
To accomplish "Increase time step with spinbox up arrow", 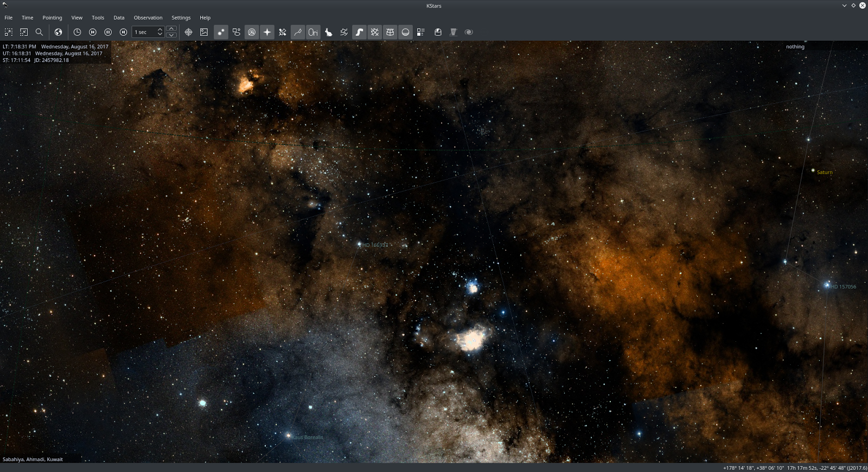I will click(160, 29).
